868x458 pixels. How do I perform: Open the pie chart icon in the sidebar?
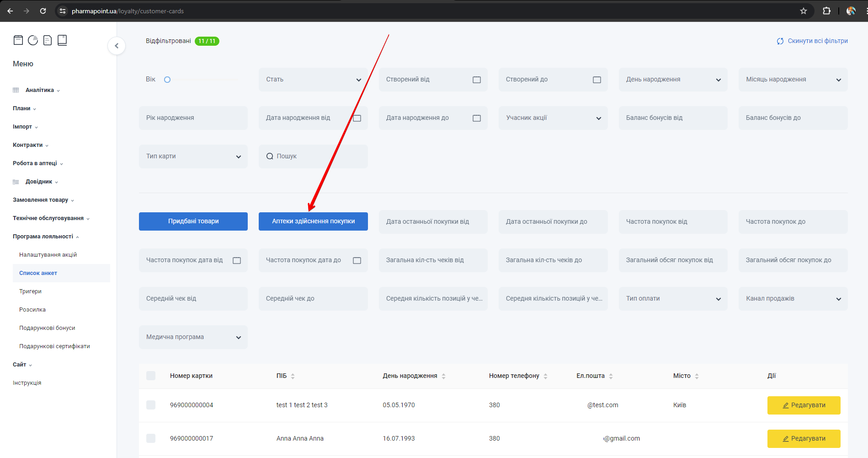[33, 40]
